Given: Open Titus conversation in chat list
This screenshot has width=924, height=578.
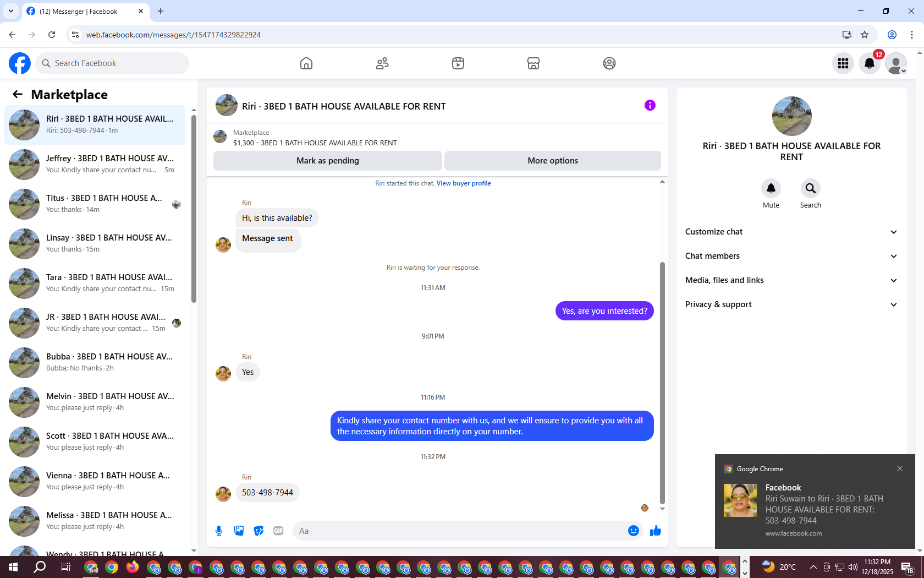Looking at the screenshot, I should point(95,204).
